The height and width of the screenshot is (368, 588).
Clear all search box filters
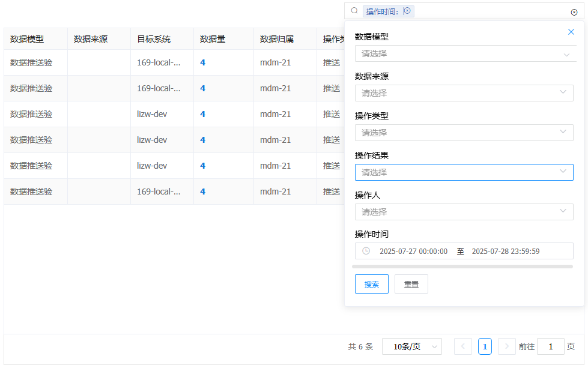(574, 12)
